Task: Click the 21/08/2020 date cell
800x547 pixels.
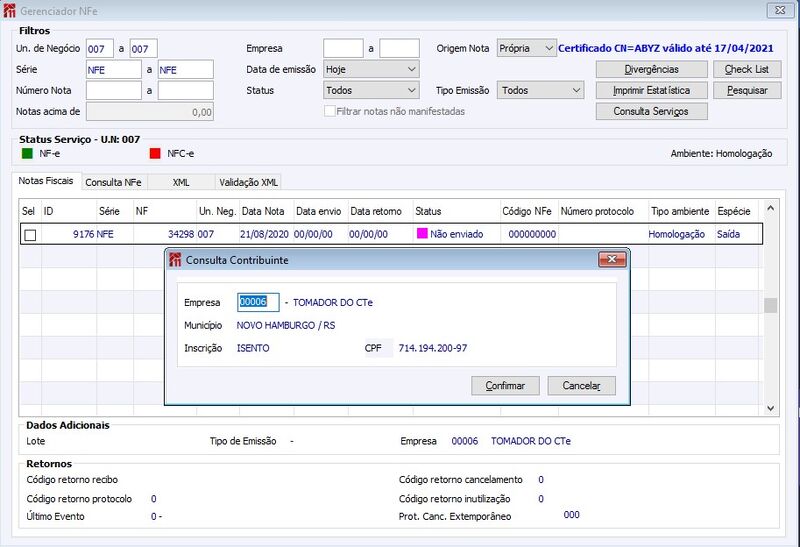Action: tap(264, 234)
